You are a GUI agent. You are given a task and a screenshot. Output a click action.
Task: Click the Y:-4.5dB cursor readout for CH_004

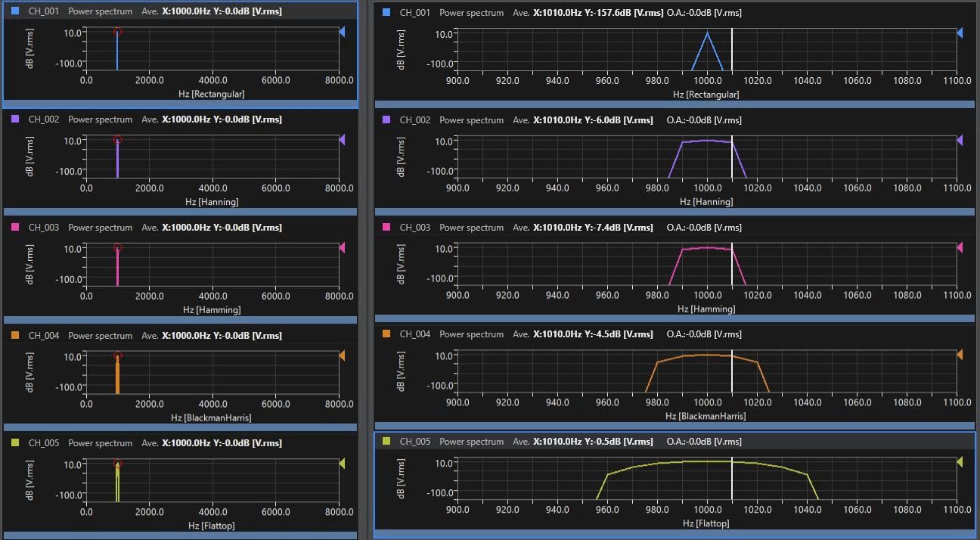click(619, 334)
